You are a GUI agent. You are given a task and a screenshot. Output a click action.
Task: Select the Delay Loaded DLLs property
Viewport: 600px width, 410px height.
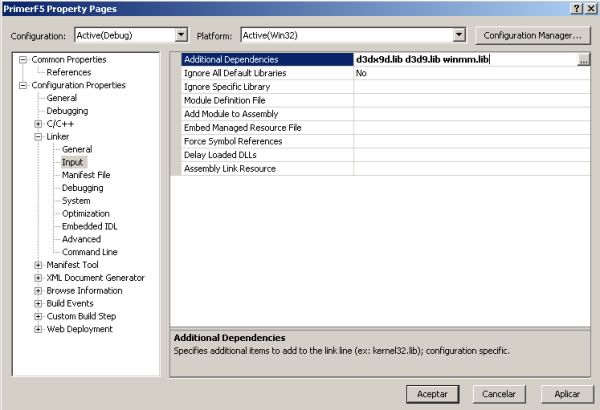pos(267,155)
